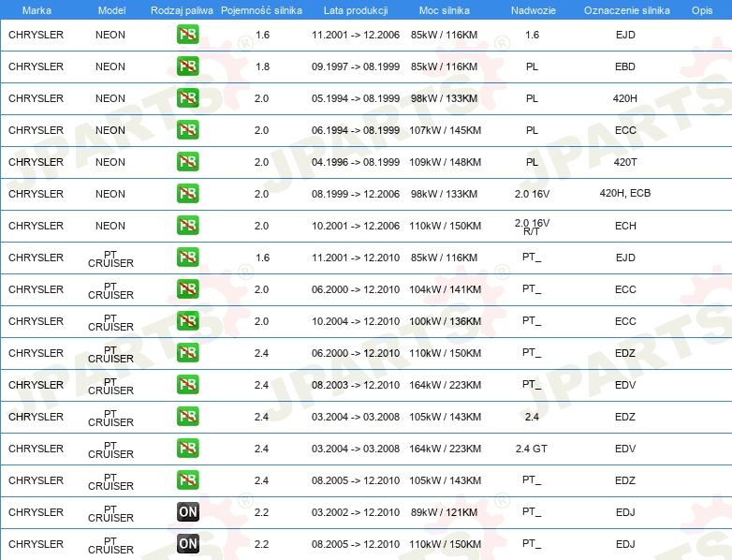This screenshot has height=560, width=732.
Task: Click petrol icon in PT Cruiser 08.2003 EDV row
Action: (187, 384)
